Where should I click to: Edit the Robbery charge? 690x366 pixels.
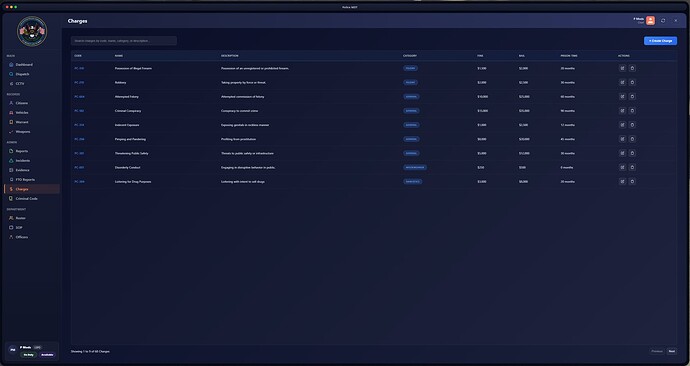(622, 82)
